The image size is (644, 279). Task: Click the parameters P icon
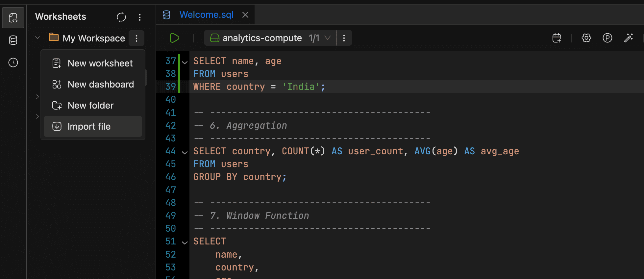(x=607, y=38)
